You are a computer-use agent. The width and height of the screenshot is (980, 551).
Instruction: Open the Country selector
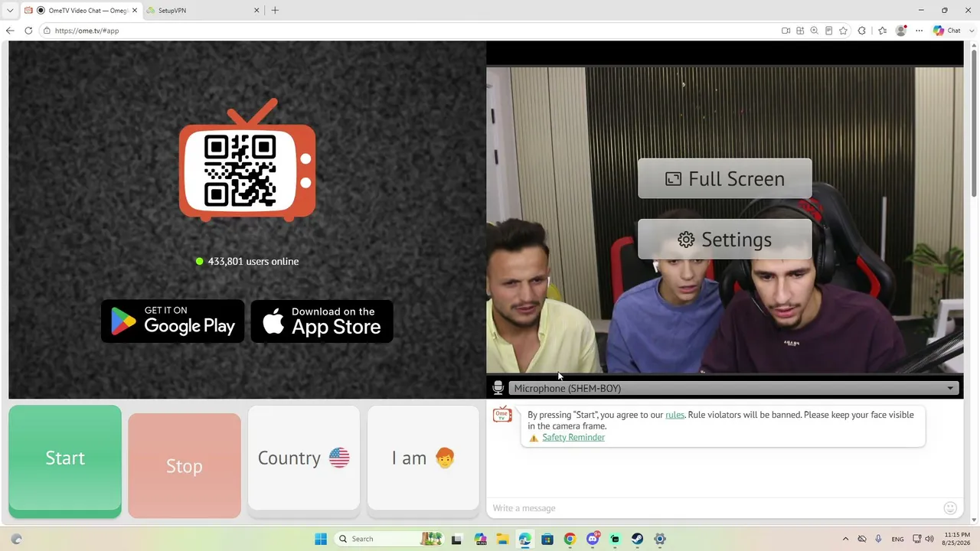click(x=304, y=458)
